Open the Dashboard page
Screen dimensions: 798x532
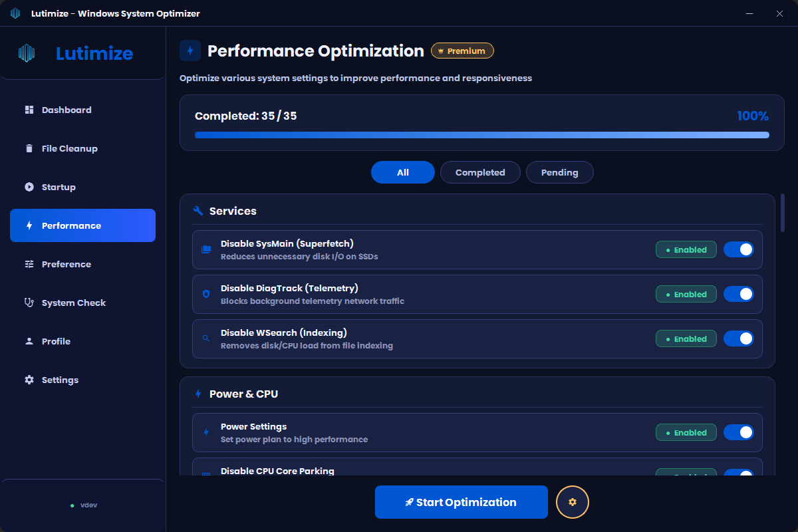pyautogui.click(x=82, y=110)
